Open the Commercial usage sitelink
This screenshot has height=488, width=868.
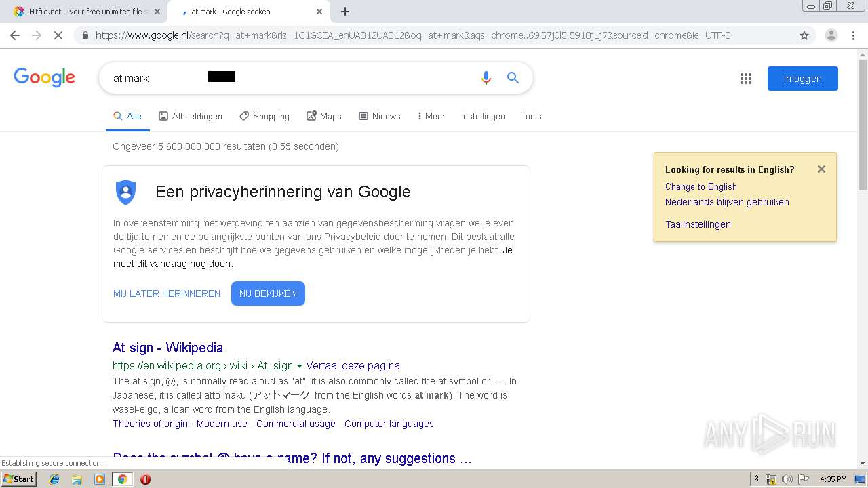pos(296,424)
